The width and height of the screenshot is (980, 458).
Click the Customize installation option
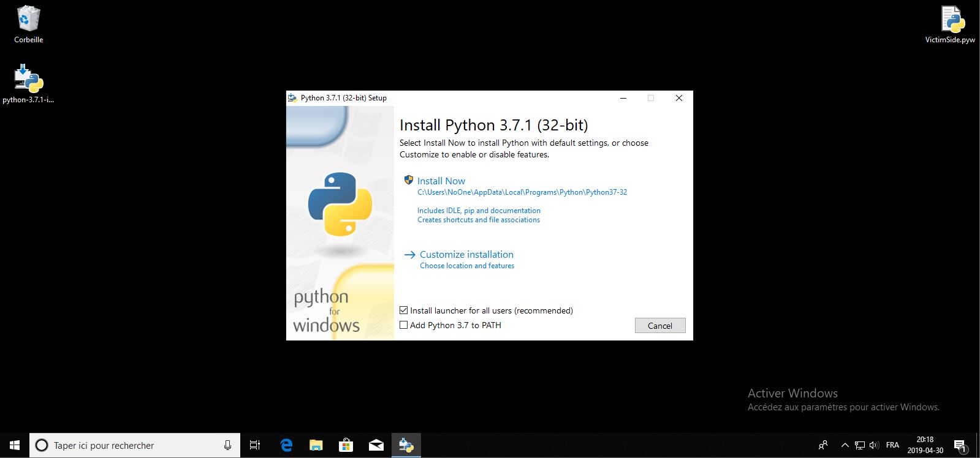click(466, 255)
